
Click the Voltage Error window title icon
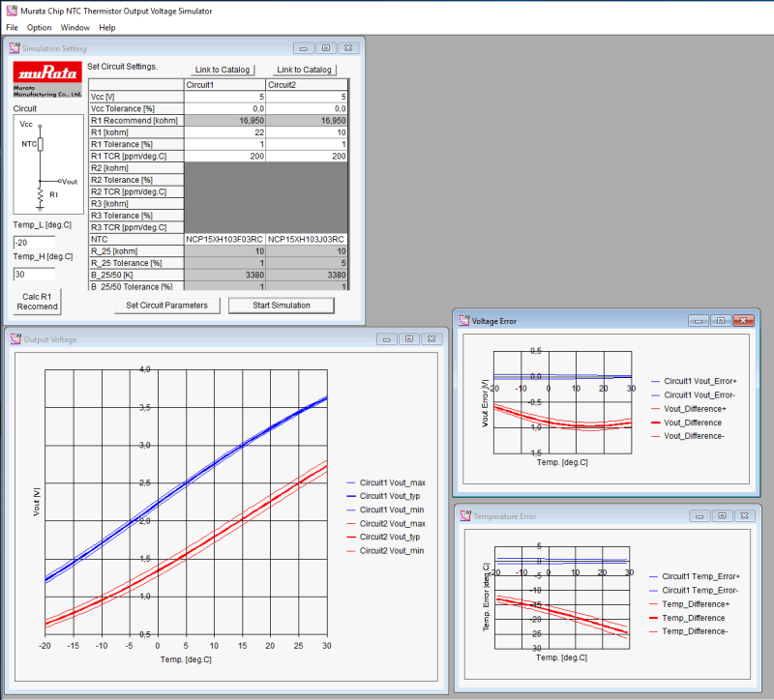pyautogui.click(x=462, y=321)
